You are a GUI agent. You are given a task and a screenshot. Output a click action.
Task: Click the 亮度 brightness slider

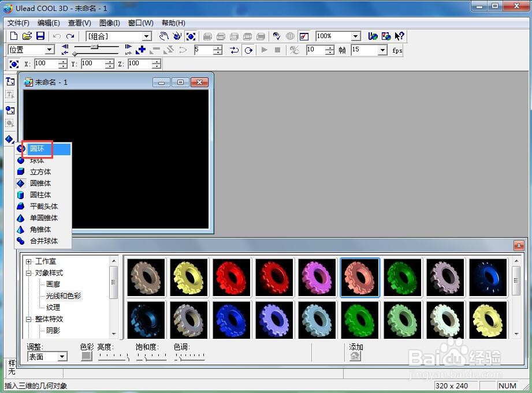114,357
